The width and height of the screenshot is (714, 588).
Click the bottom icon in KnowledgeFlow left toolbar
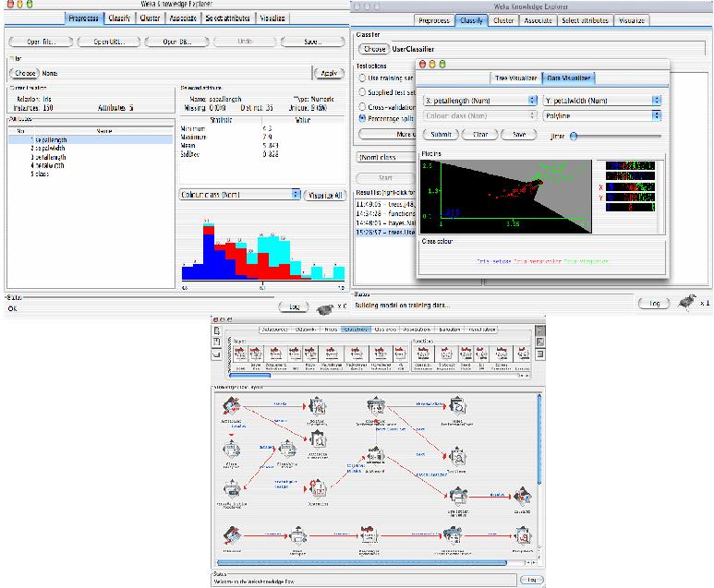point(217,354)
